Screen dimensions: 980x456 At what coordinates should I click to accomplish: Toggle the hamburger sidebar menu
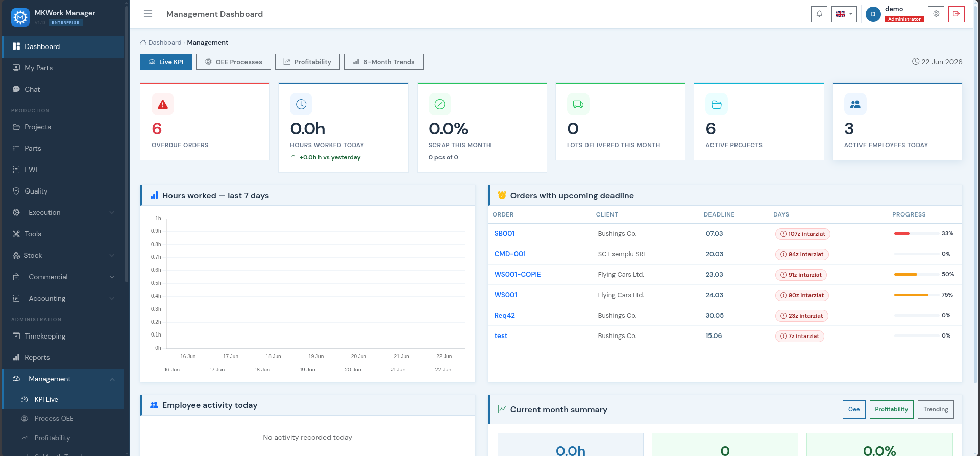tap(148, 14)
